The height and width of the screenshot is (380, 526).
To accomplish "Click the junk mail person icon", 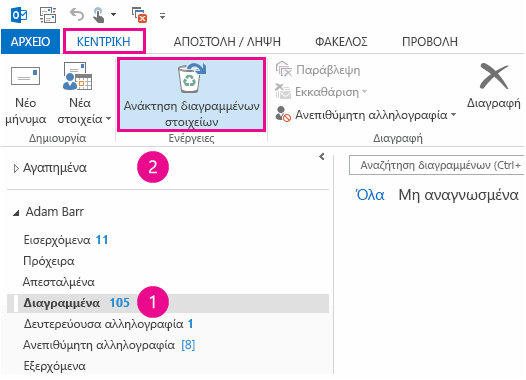I will [283, 114].
